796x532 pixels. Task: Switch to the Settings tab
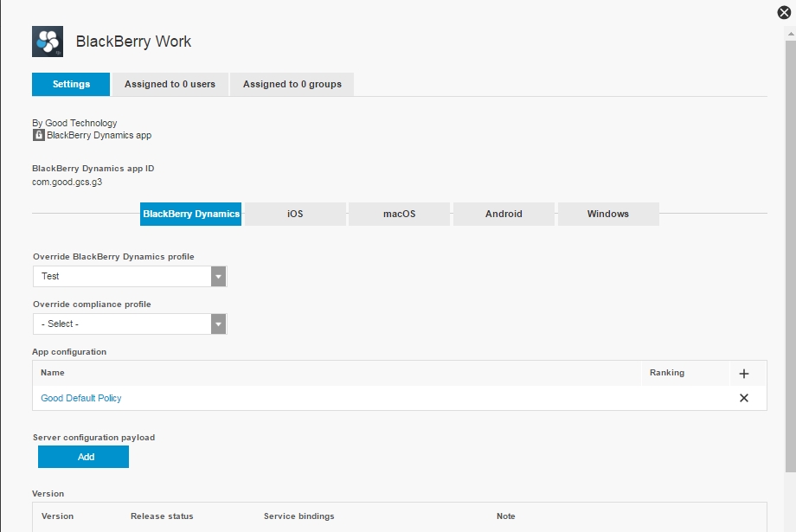coord(71,85)
